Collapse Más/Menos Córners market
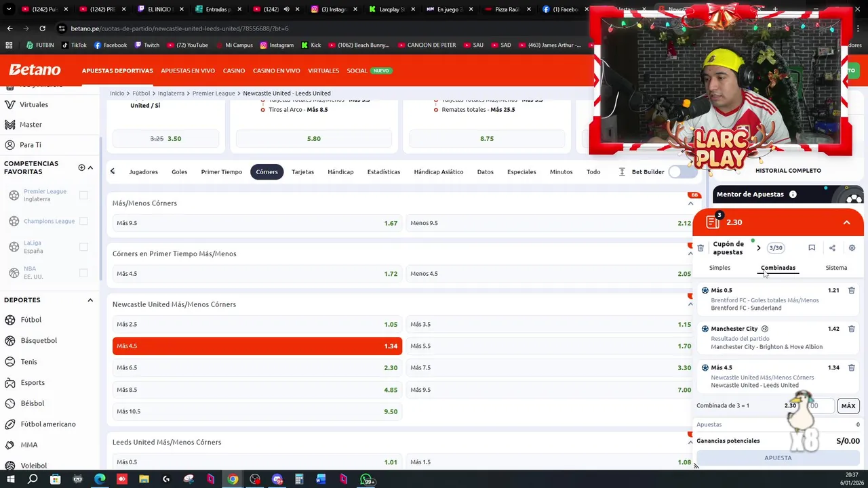The width and height of the screenshot is (868, 488). pyautogui.click(x=690, y=203)
